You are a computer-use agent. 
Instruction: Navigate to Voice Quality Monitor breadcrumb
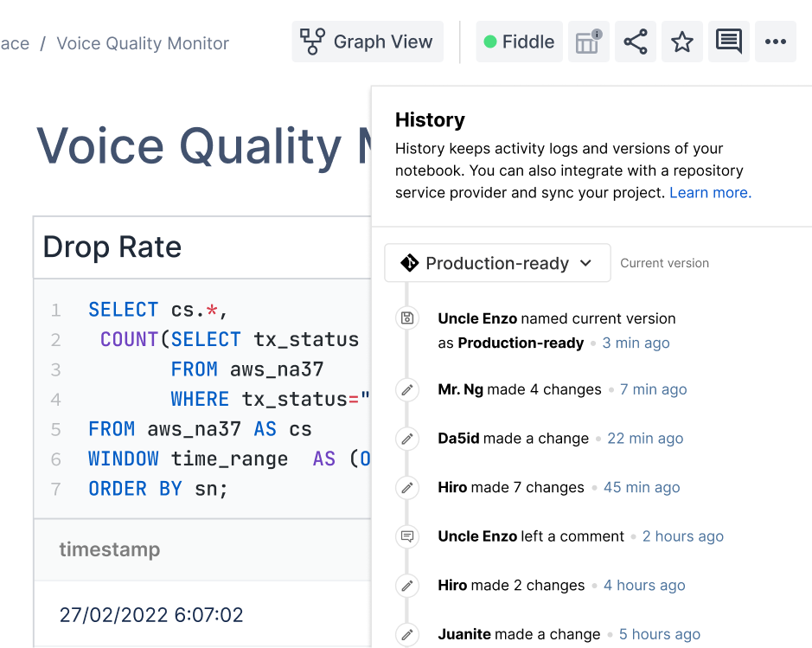coord(142,43)
